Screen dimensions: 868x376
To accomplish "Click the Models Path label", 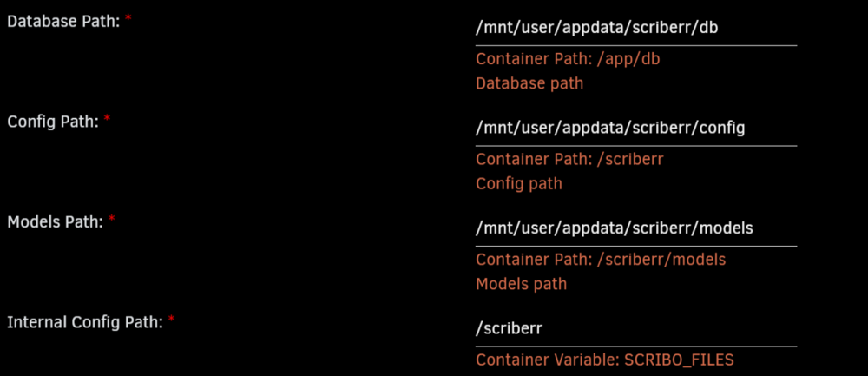I will coord(56,222).
